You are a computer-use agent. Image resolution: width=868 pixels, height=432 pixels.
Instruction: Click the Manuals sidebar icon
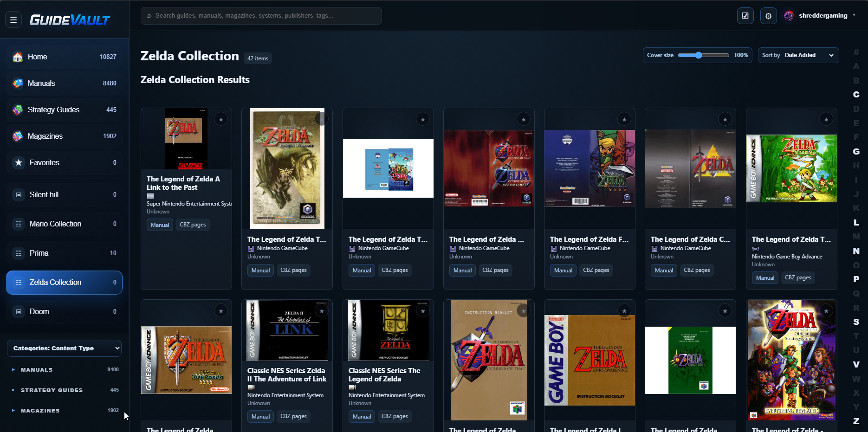pyautogui.click(x=18, y=84)
